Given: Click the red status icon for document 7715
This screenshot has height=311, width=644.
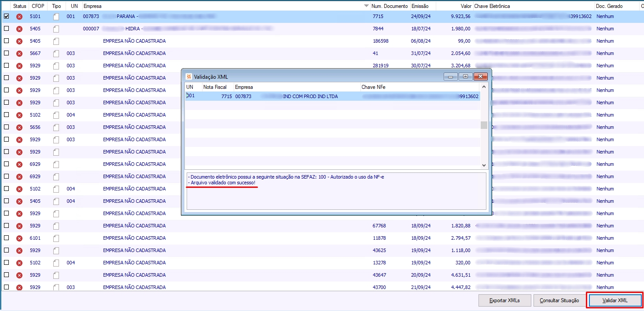Looking at the screenshot, I should (x=19, y=17).
